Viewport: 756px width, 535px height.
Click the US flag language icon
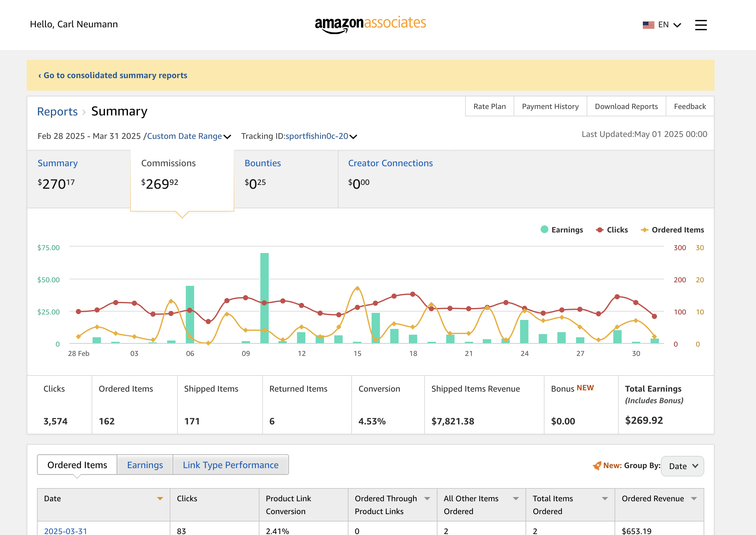tap(648, 25)
